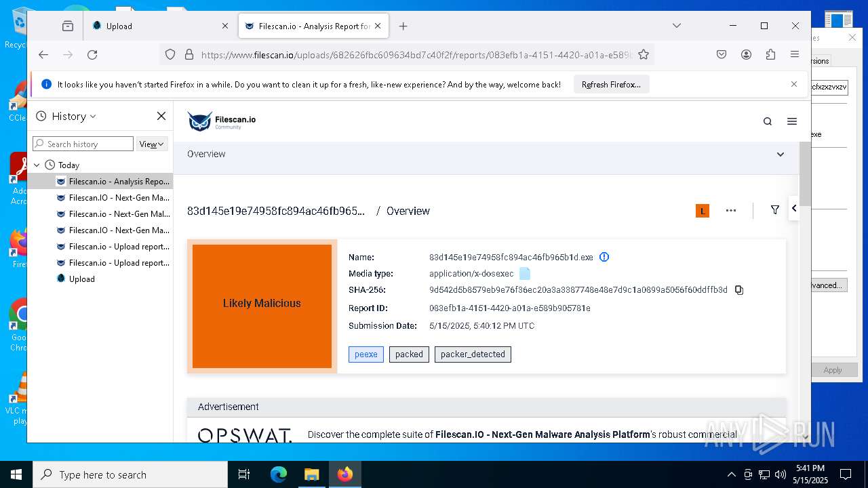Click the page vertical scrollbar

tap(805, 174)
